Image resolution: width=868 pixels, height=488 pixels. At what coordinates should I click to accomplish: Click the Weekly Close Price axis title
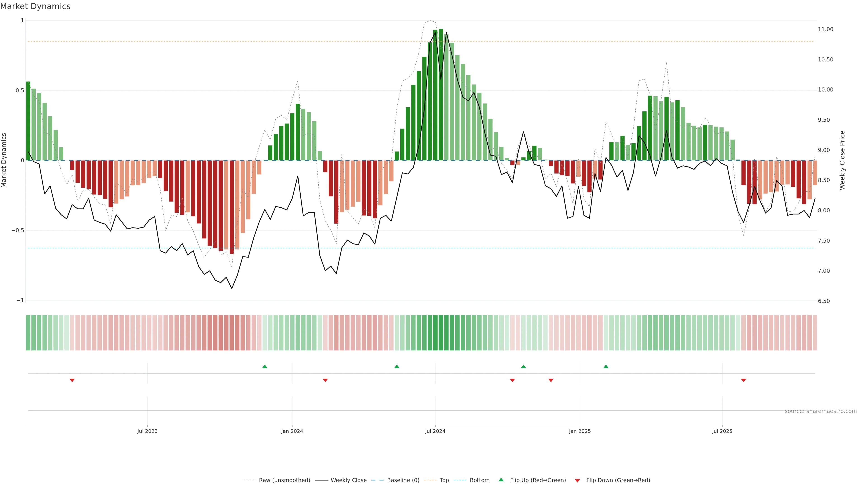point(842,160)
